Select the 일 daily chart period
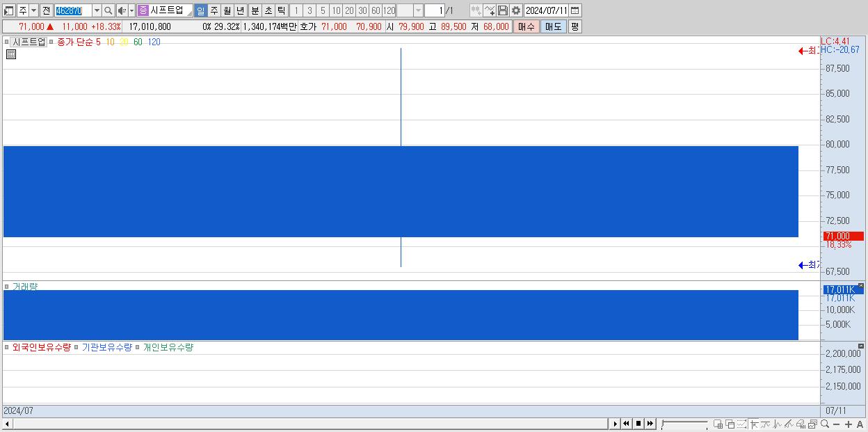The width and height of the screenshot is (868, 432). coord(200,10)
